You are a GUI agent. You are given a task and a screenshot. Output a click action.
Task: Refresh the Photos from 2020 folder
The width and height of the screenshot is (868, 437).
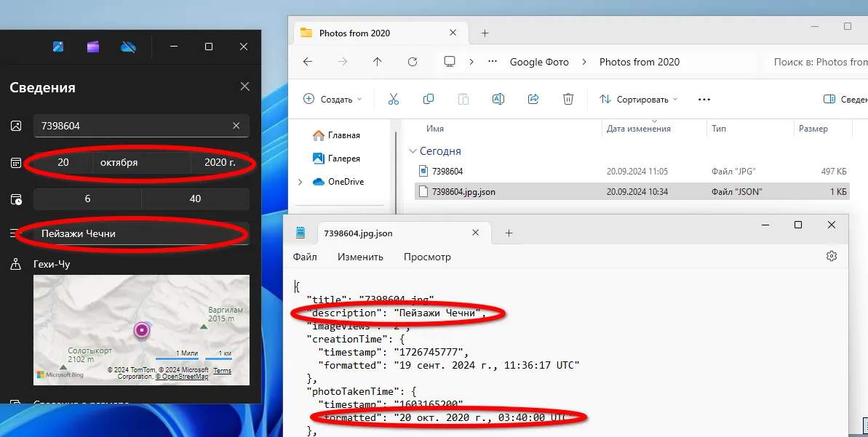413,62
